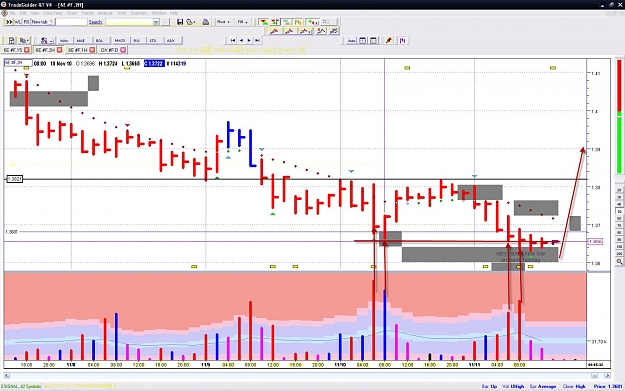Select the 200 zoom level button
This screenshot has height=391, width=625.
point(619,253)
